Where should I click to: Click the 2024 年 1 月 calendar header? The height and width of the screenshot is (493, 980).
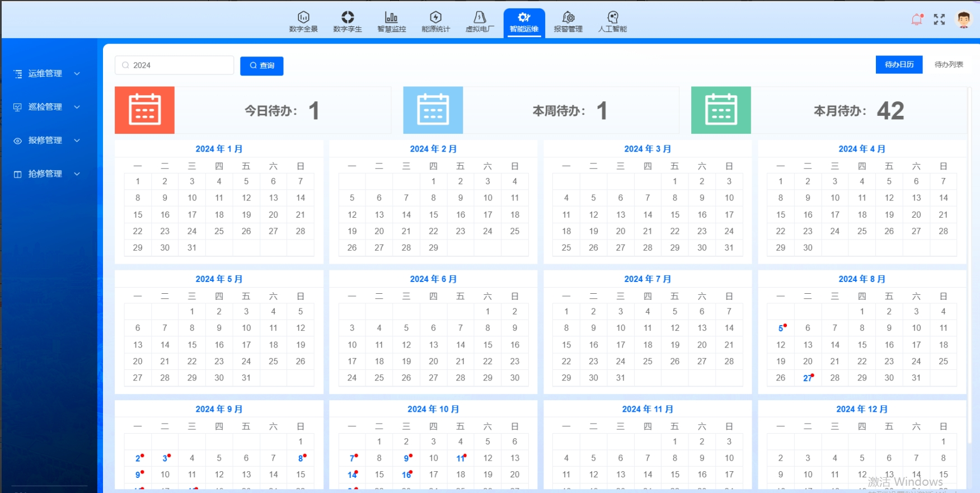pos(219,149)
